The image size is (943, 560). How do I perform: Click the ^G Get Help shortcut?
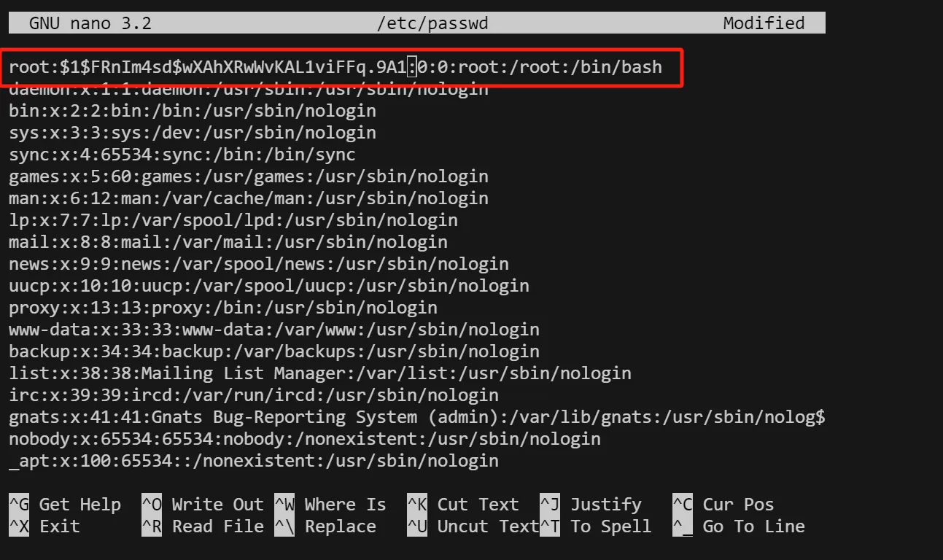click(65, 505)
